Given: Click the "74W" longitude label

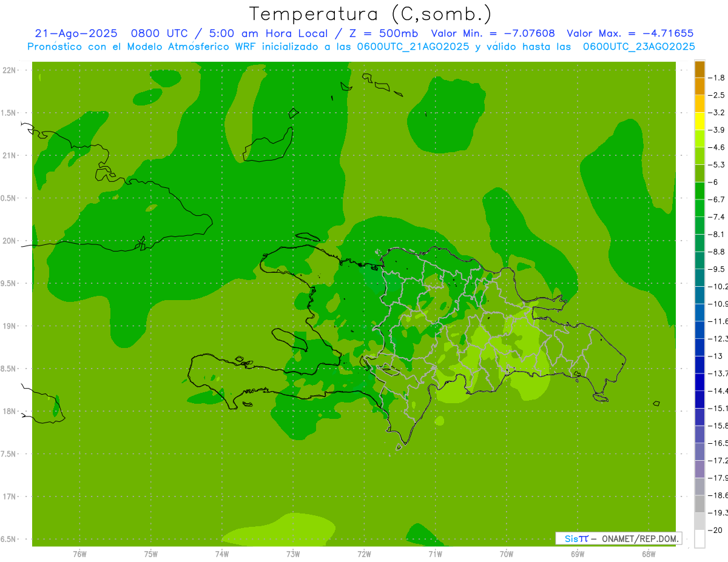Looking at the screenshot, I should [222, 554].
